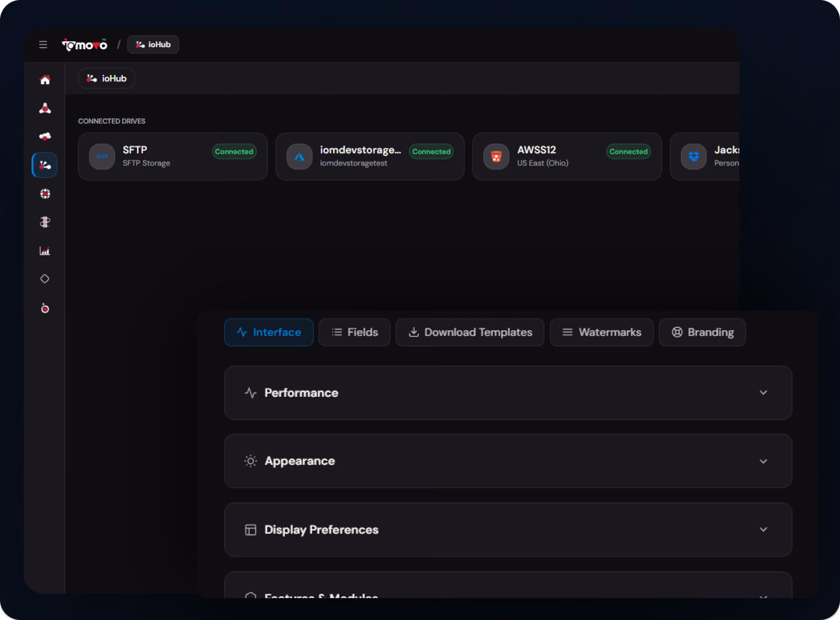This screenshot has width=840, height=620.
Task: Open the hamburger menu icon
Action: click(43, 45)
